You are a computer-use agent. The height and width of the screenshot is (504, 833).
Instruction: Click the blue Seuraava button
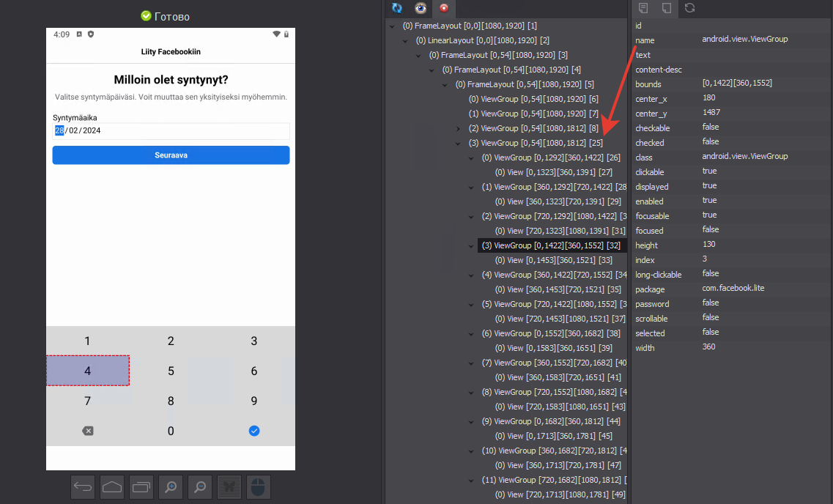(x=171, y=155)
